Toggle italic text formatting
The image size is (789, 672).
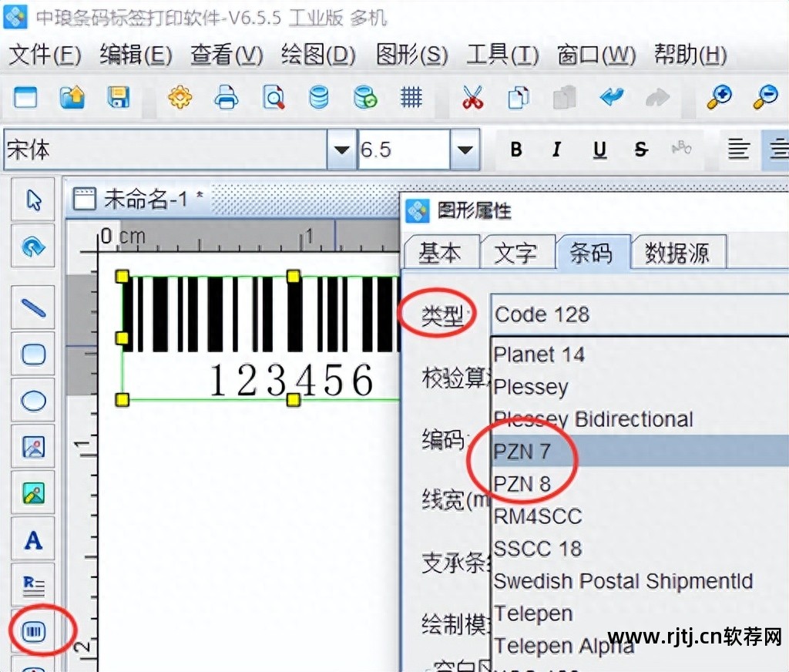click(x=557, y=150)
